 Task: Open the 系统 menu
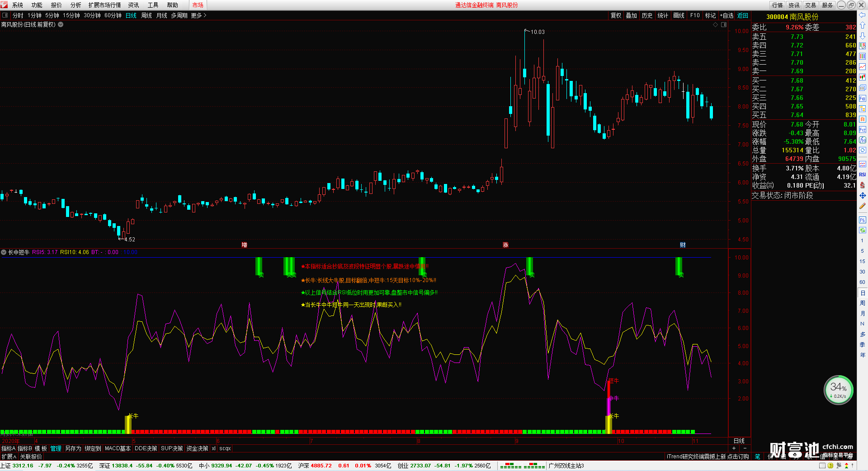pos(18,5)
